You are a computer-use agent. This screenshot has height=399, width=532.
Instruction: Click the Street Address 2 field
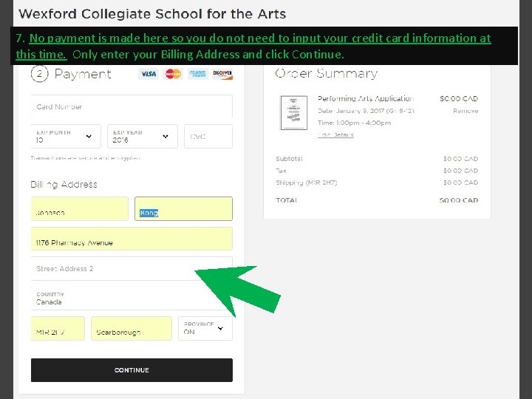(x=132, y=269)
